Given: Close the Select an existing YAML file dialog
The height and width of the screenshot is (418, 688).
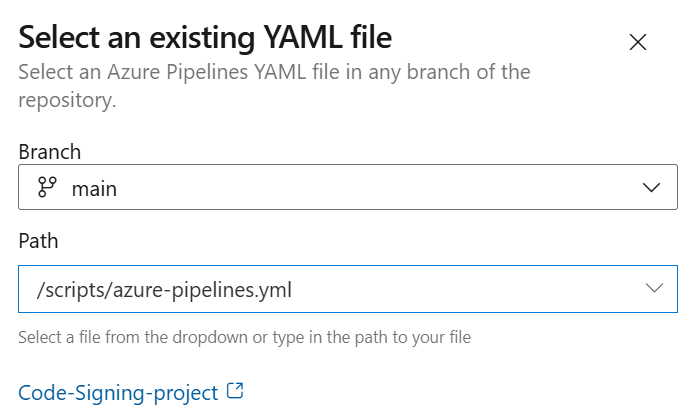Looking at the screenshot, I should click(x=638, y=42).
